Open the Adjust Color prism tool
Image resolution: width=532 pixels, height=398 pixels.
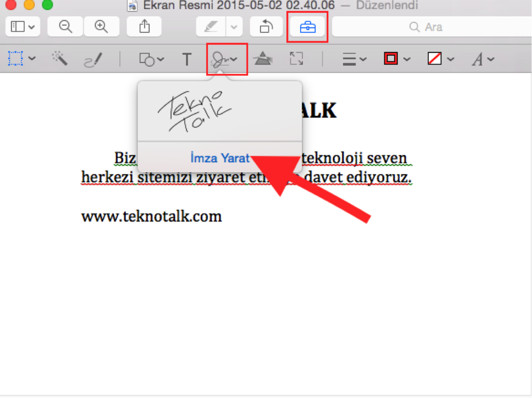pos(263,59)
